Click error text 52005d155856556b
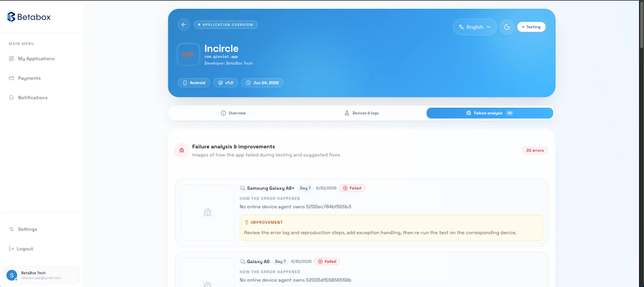The height and width of the screenshot is (287, 644). click(328, 280)
